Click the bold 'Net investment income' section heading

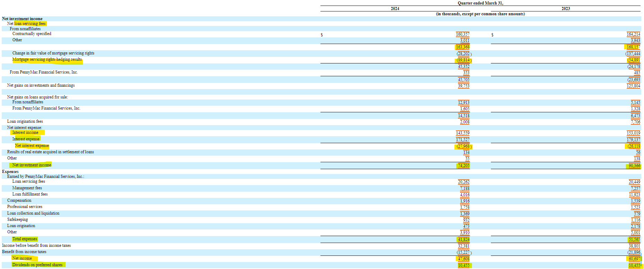click(22, 19)
